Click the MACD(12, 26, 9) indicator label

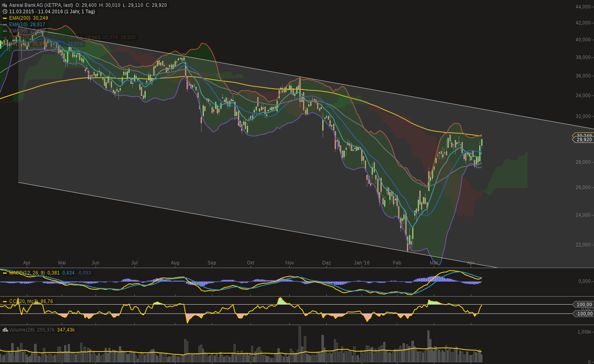pos(27,273)
